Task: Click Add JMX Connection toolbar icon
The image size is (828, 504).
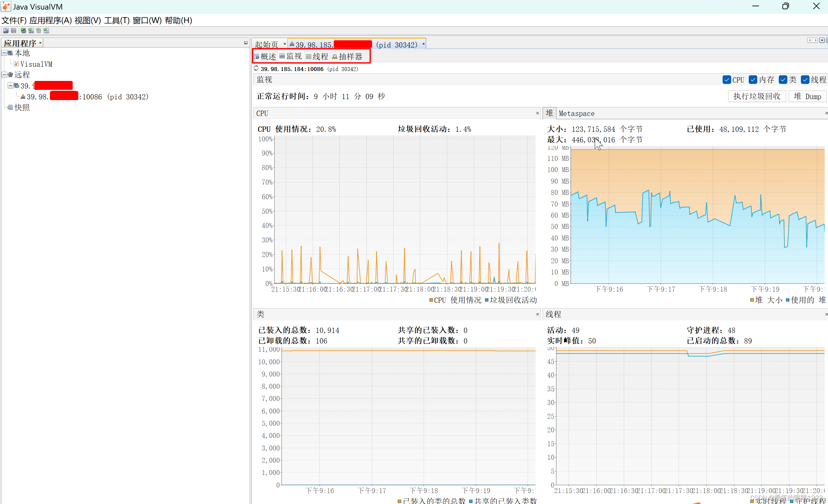Action: point(31,31)
